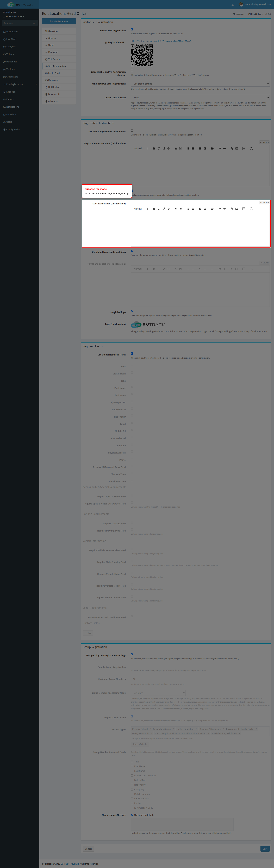Go to Dashboard in sidebar

pos(20,32)
